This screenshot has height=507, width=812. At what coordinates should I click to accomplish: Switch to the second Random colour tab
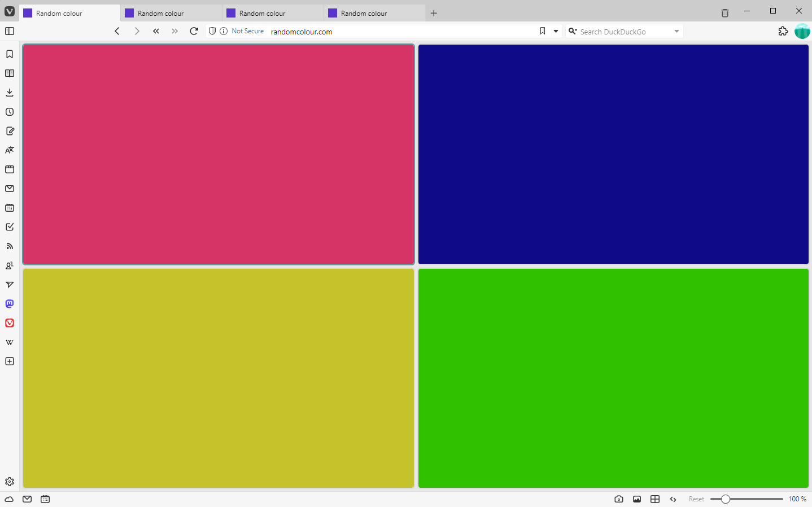pos(171,13)
